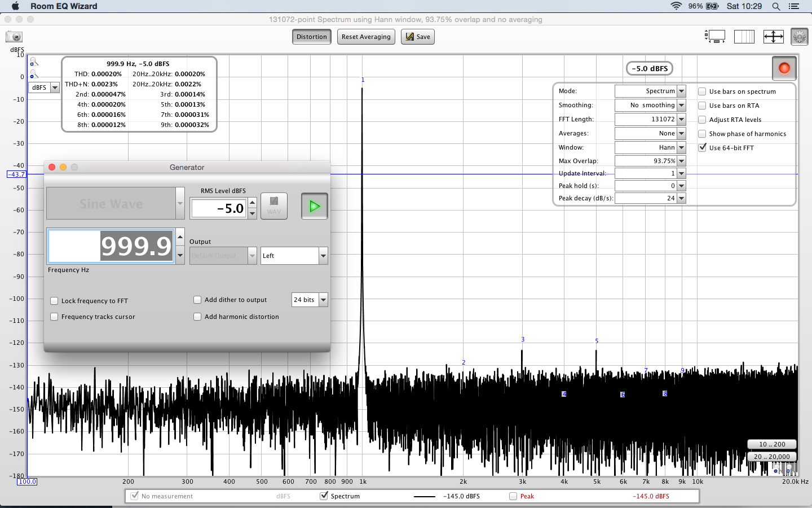Toggle the Spectrum trace checkbox in legend

point(324,496)
